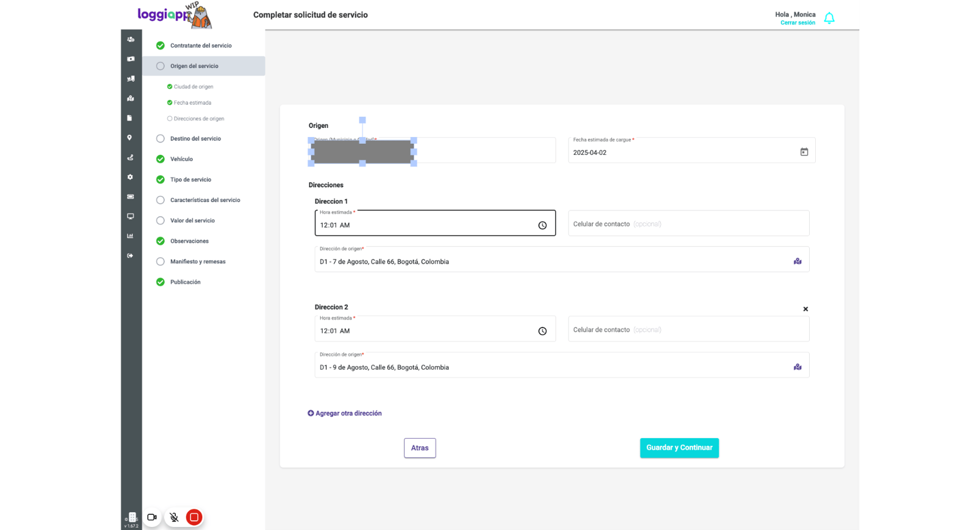Open the desktop monitor icon in sidebar

click(130, 216)
